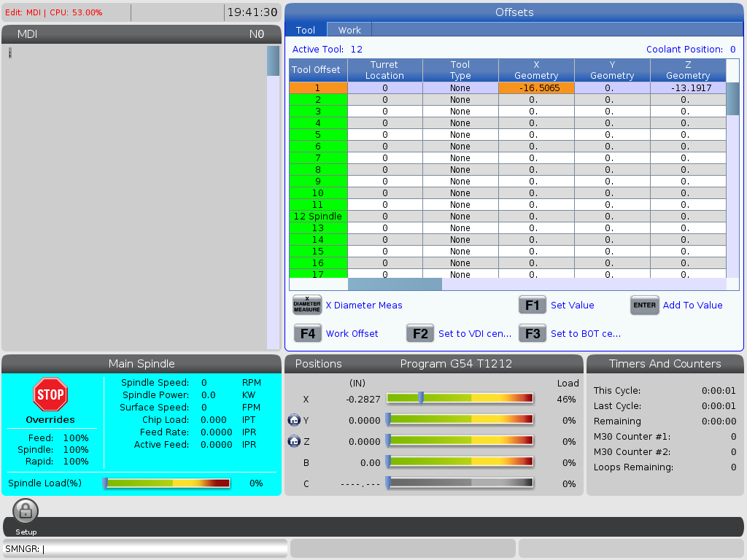Click the Set to BOT ce... label
747x560 pixels.
tap(586, 333)
